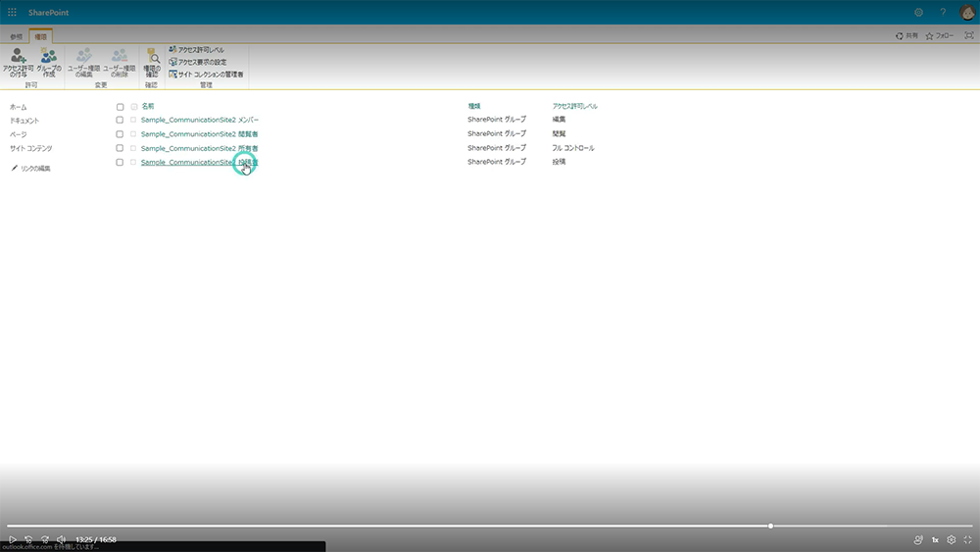The height and width of the screenshot is (552, 980).
Task: Open Sample_CommunicationSite2 投稿者 group
Action: (x=199, y=162)
